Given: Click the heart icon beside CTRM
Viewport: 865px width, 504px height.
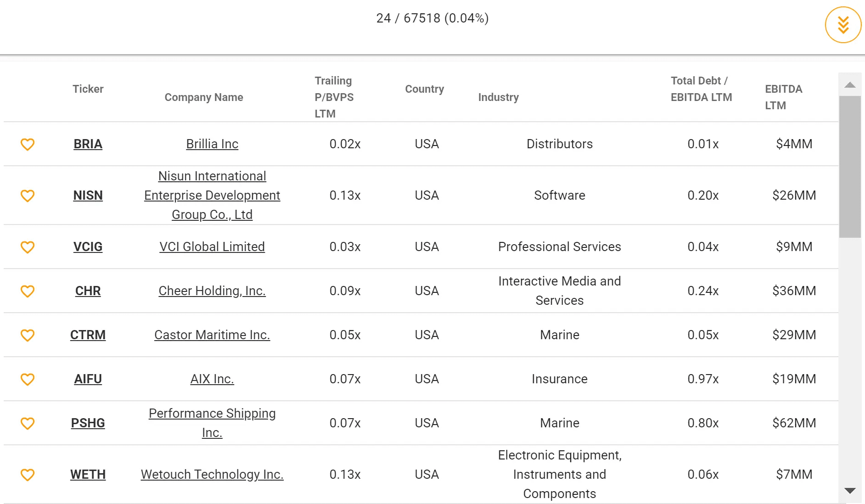Looking at the screenshot, I should click(28, 335).
